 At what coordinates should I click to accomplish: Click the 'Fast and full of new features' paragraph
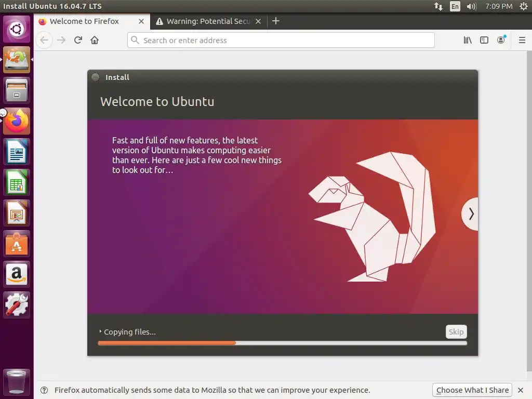197,155
